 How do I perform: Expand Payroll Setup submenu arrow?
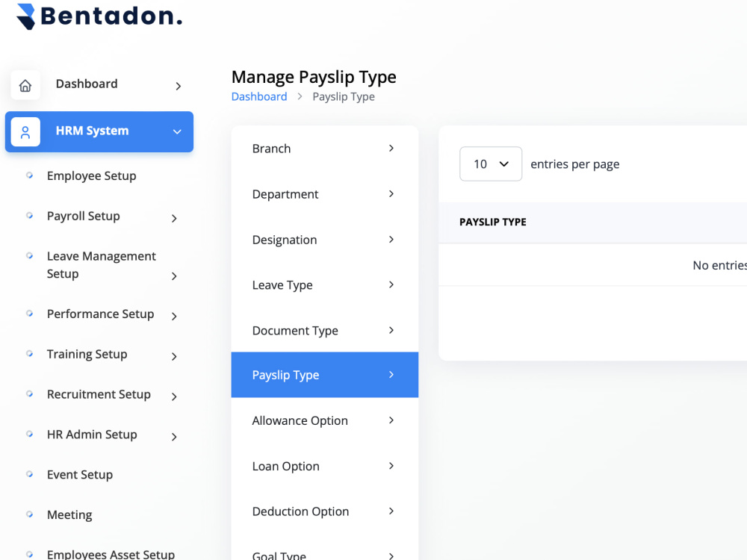(x=174, y=219)
